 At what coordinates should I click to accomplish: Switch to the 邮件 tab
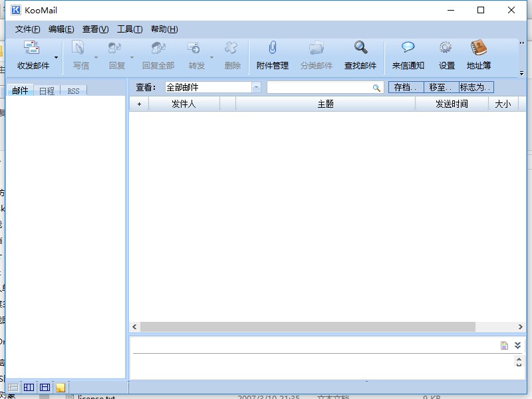tap(20, 90)
